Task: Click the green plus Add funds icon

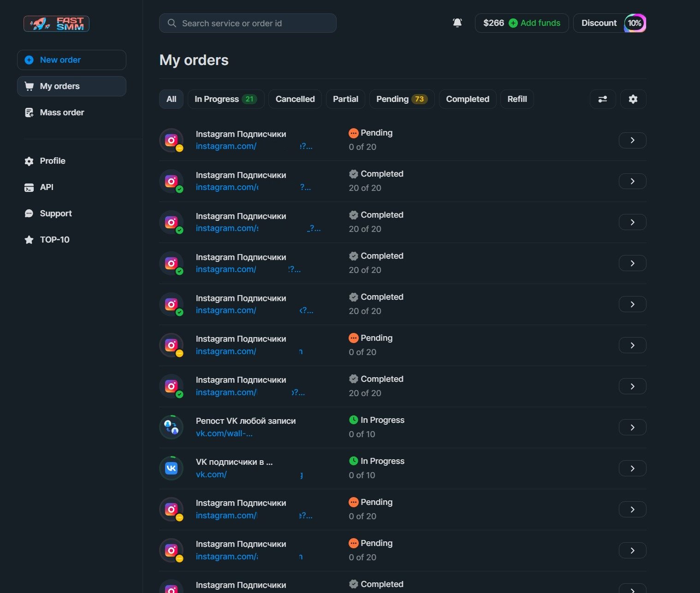Action: pos(513,23)
